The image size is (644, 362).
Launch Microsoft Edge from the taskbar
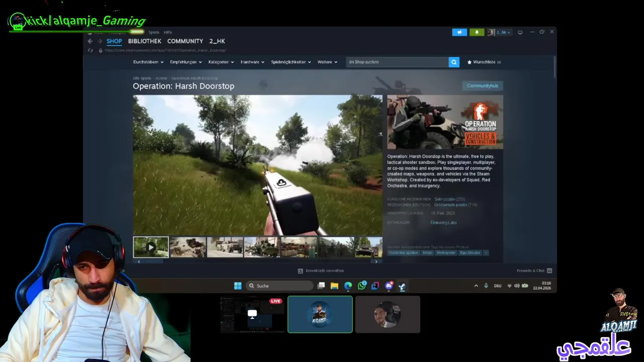[x=348, y=286]
